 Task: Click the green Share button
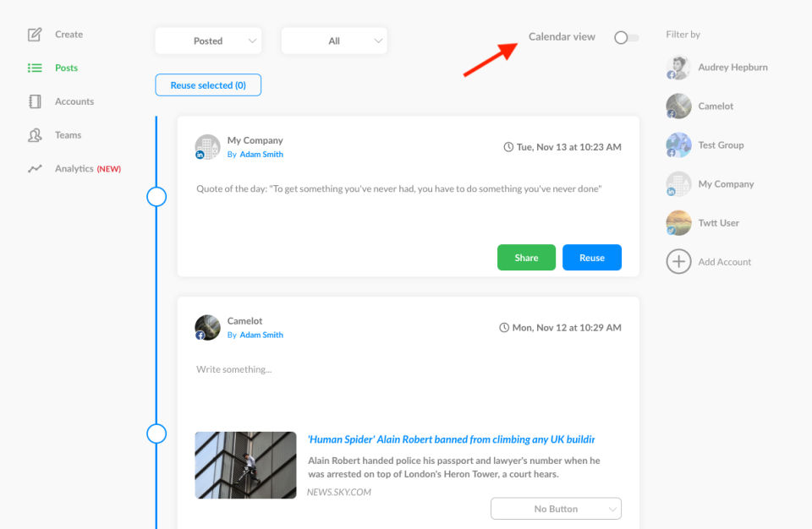coord(526,257)
